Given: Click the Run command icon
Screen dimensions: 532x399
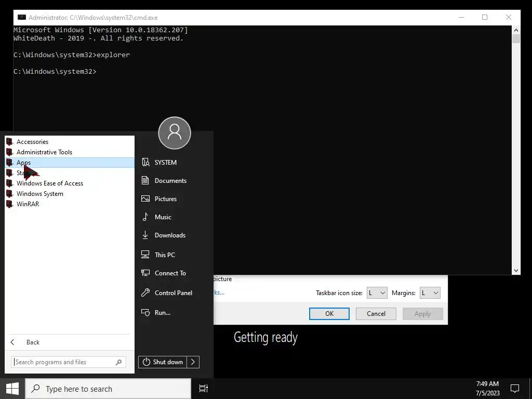Looking at the screenshot, I should point(145,312).
